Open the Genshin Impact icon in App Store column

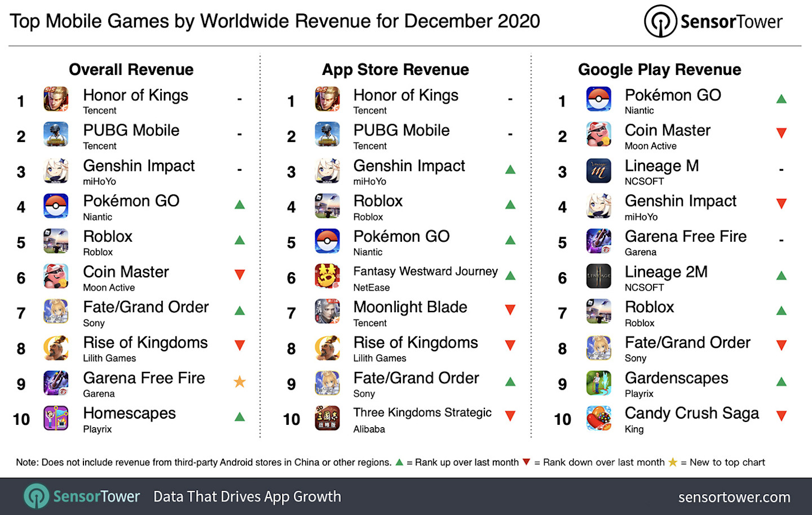[327, 171]
